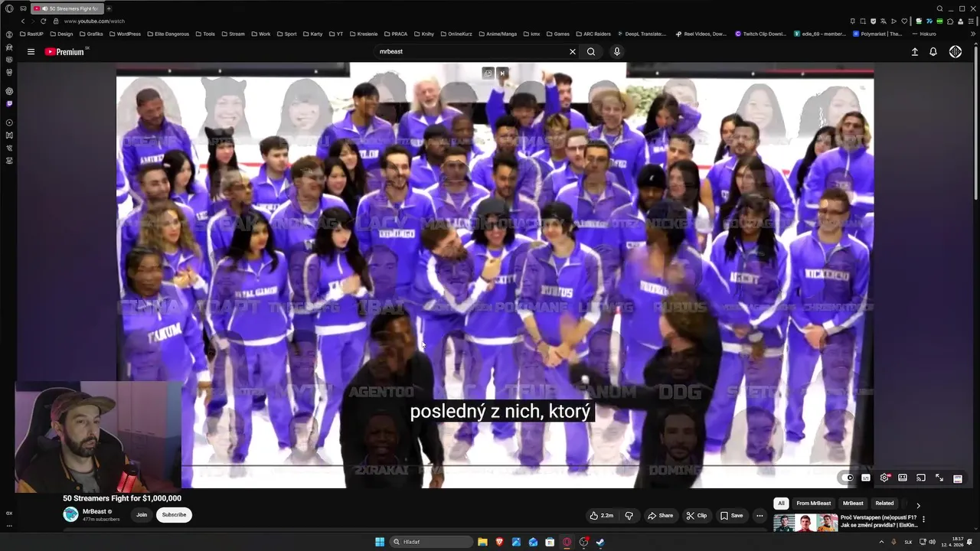Open the Elite Dangerous bookmark folder
The image size is (980, 551).
168,34
